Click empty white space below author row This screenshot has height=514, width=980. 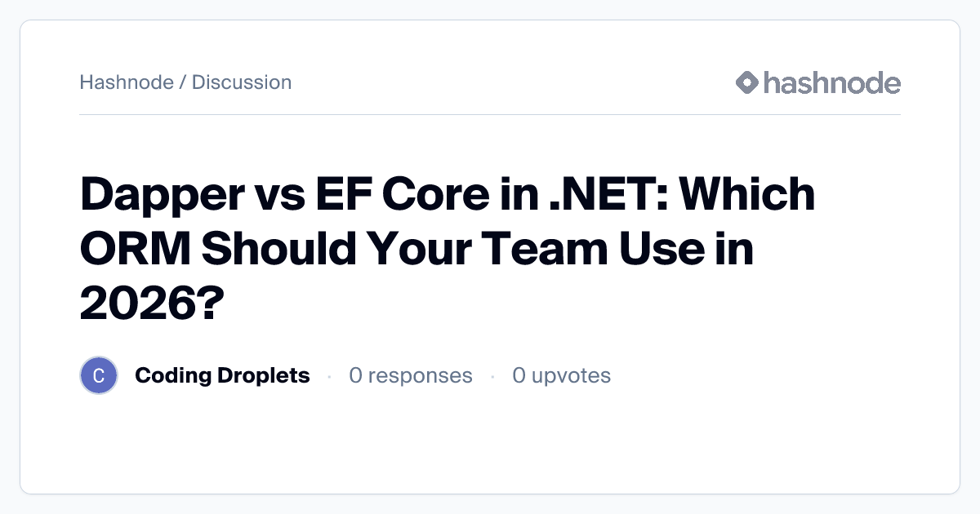click(x=490, y=445)
